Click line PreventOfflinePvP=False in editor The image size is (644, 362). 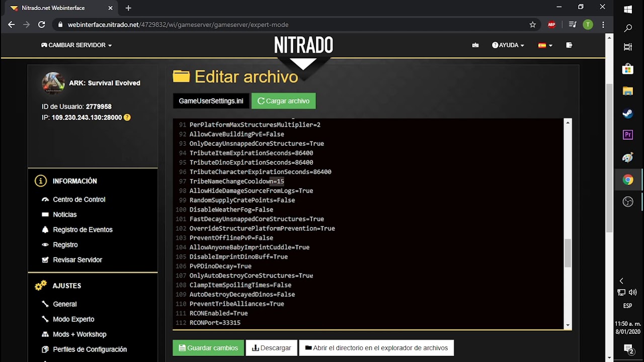(x=231, y=238)
